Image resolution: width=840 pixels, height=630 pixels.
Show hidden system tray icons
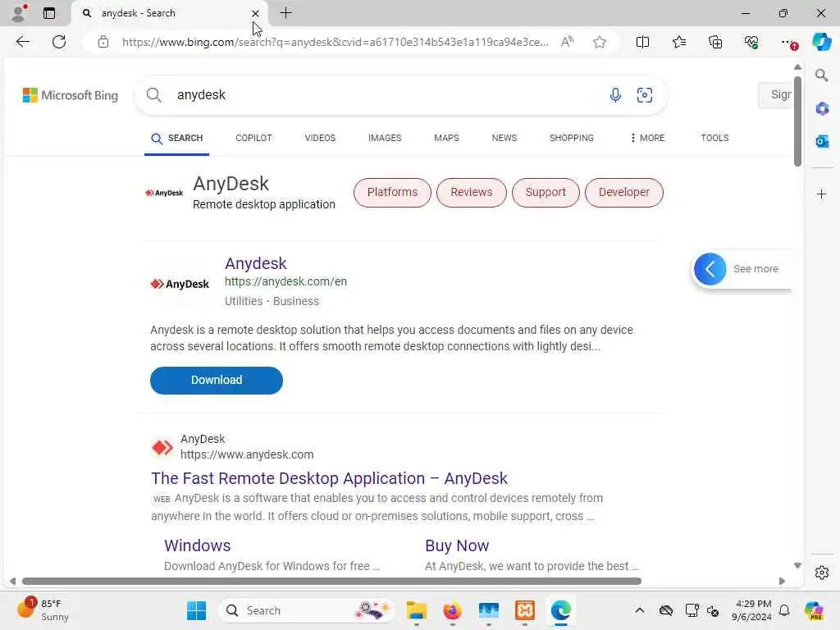(640, 610)
